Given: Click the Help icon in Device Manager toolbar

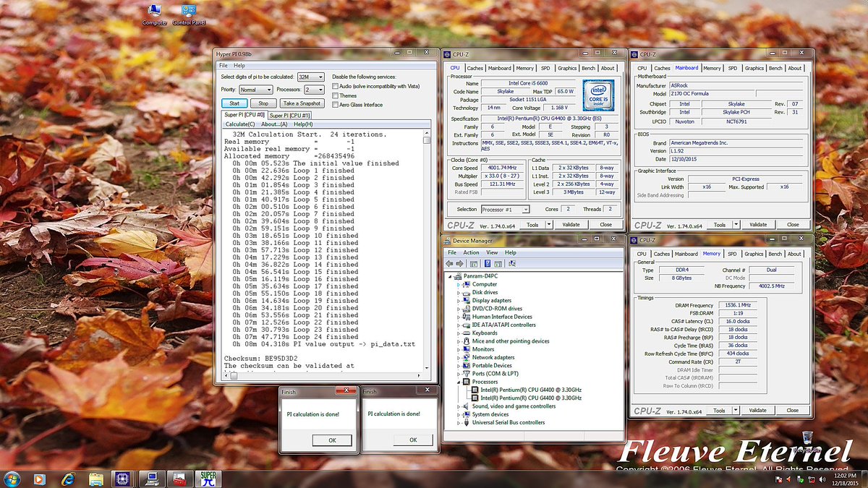Looking at the screenshot, I should click(x=488, y=263).
